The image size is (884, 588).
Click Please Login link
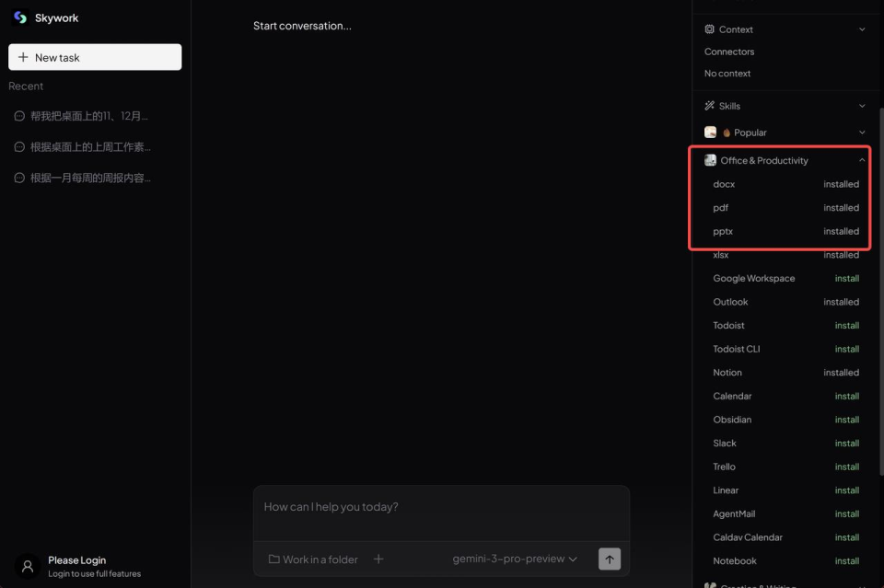(76, 560)
